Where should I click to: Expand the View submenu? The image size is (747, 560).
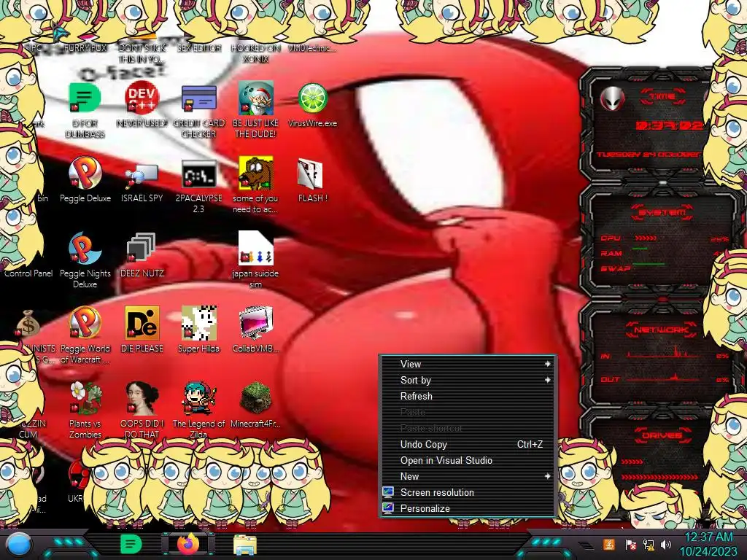click(x=468, y=364)
